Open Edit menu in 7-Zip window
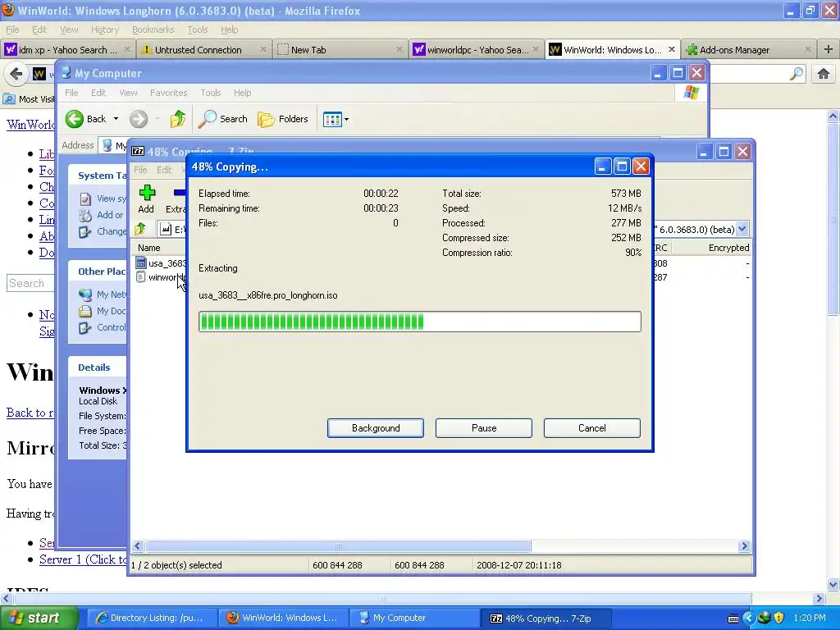This screenshot has height=630, width=840. (x=164, y=170)
